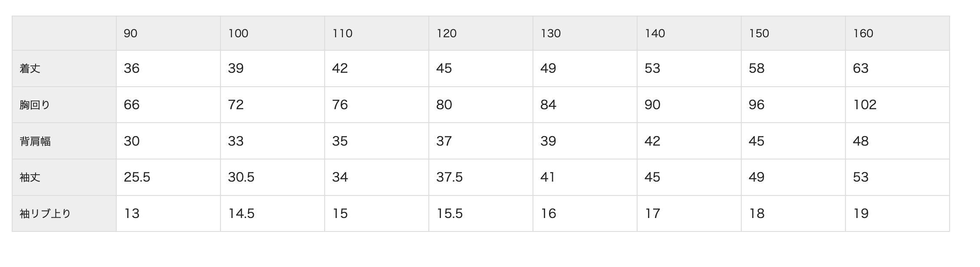Select the 160 size column header
Image resolution: width=980 pixels, height=267 pixels.
[898, 33]
